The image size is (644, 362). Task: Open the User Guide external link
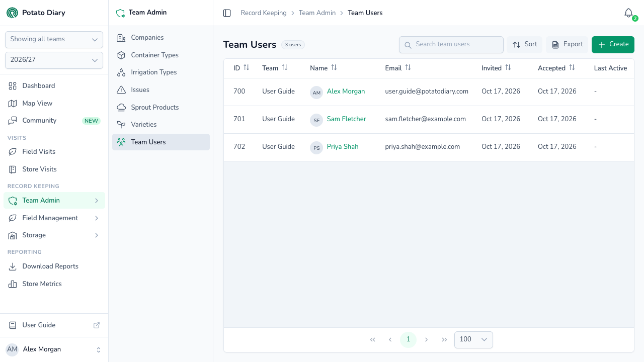point(54,325)
